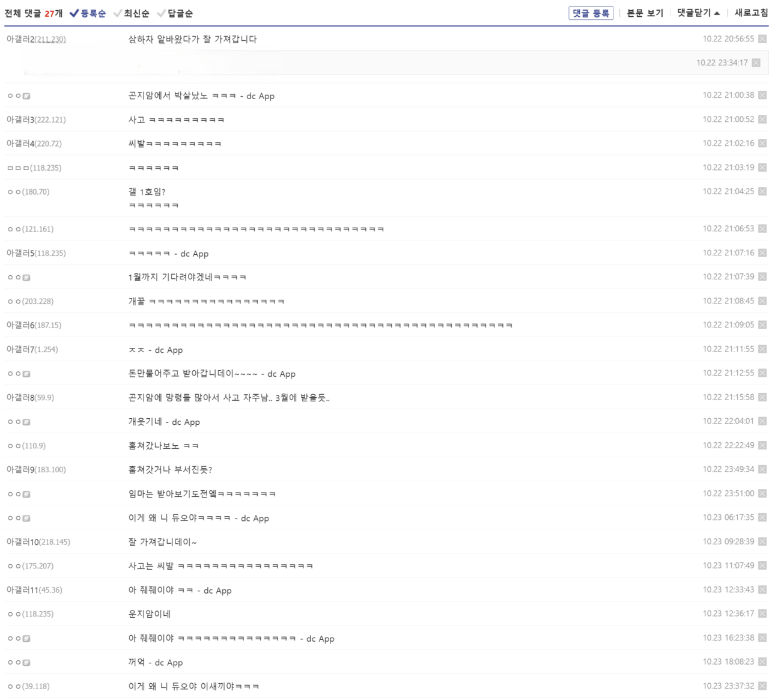This screenshot has height=700, width=769.
Task: Delete the comment posted at 10.22 21:04:25
Action: click(762, 192)
